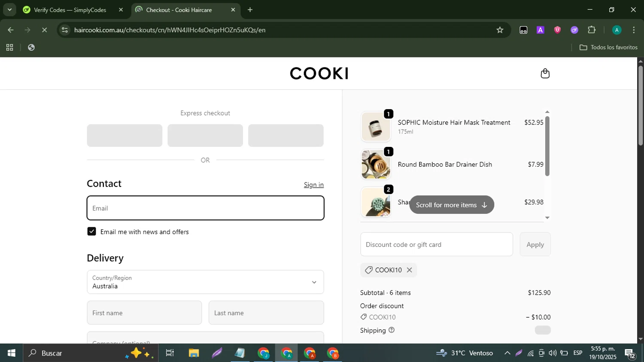Open the notification center icon

(630, 353)
